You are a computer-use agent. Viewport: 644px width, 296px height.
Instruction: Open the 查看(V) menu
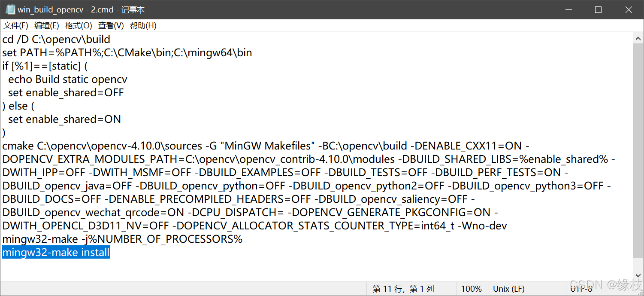(111, 25)
